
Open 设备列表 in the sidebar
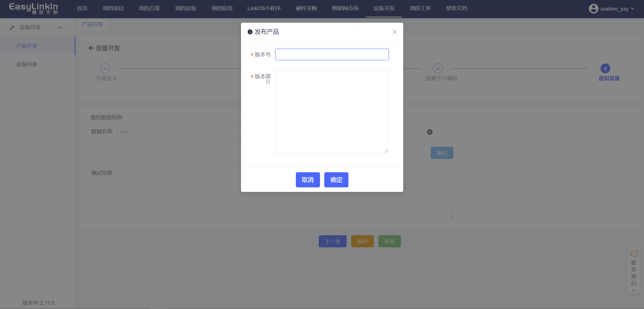point(37,64)
